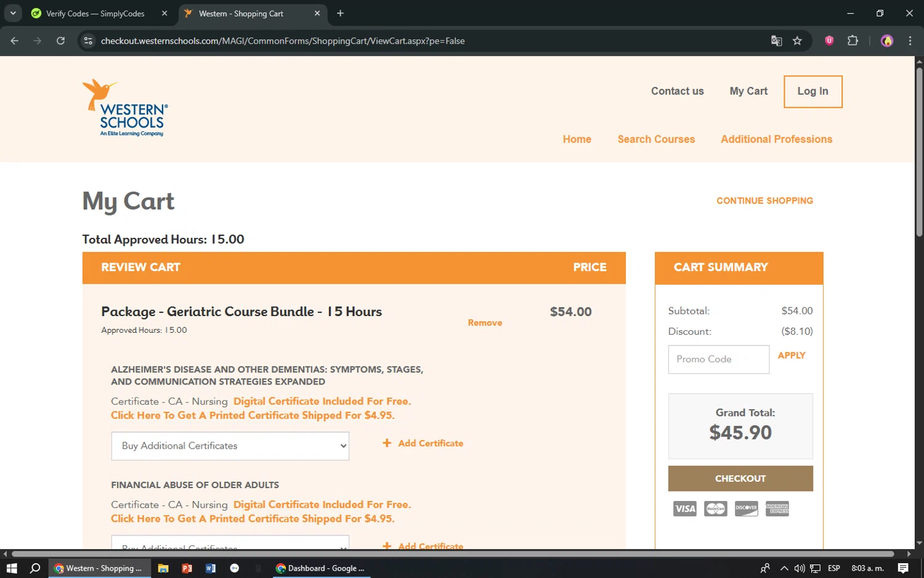Remove the Geriatric Course Bundle package

[485, 323]
